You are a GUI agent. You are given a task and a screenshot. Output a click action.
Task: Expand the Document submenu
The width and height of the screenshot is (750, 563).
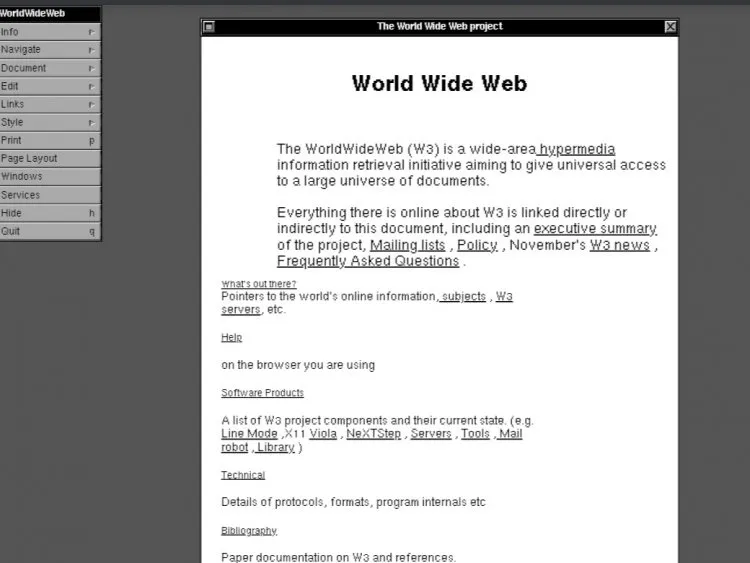(49, 68)
